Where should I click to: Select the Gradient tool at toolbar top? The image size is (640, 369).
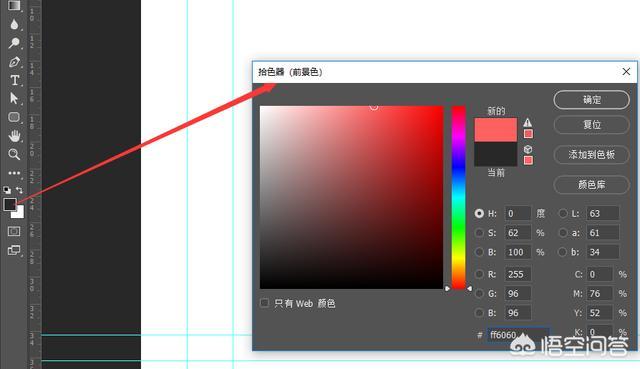14,5
